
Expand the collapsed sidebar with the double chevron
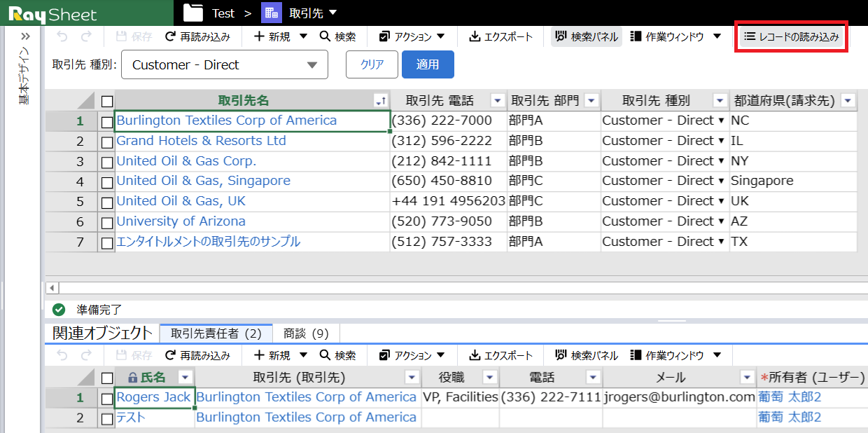click(25, 36)
